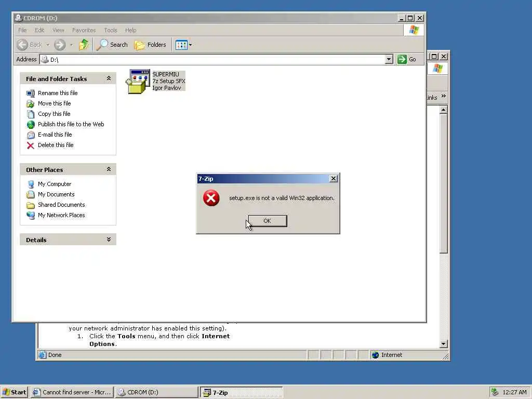The image size is (532, 399).
Task: Click Copy this file link
Action: point(54,114)
